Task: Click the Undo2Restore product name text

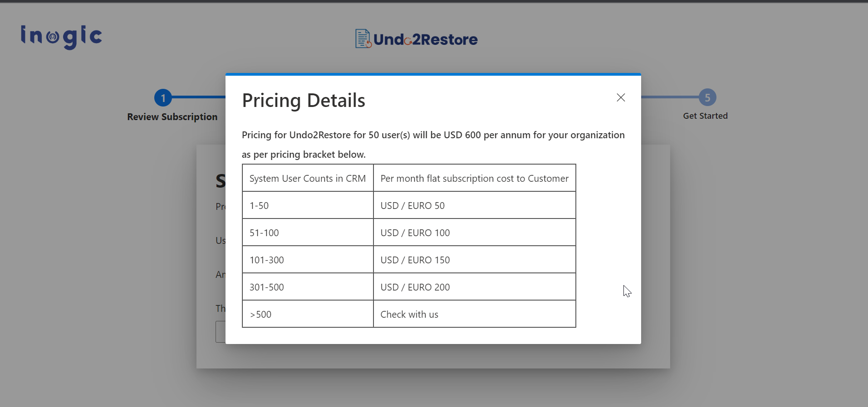Action: [426, 39]
